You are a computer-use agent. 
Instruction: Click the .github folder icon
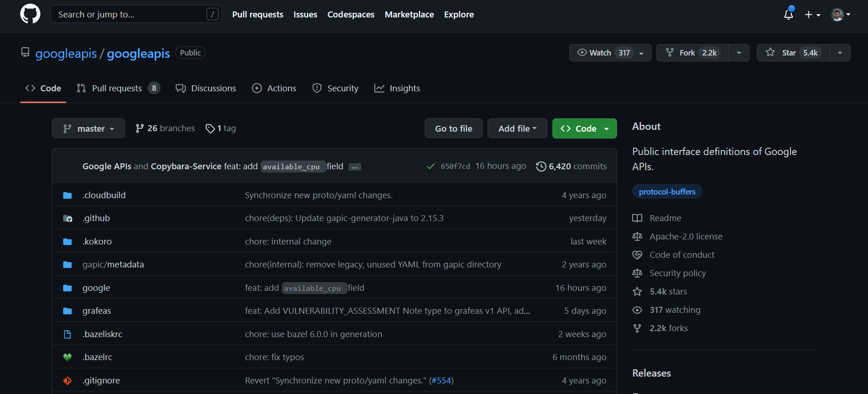point(67,218)
